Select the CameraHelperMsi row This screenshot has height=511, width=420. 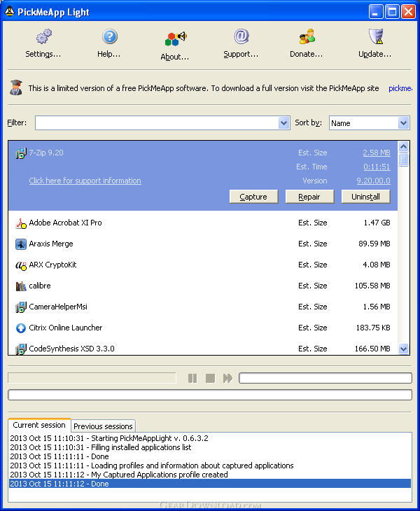tap(203, 307)
